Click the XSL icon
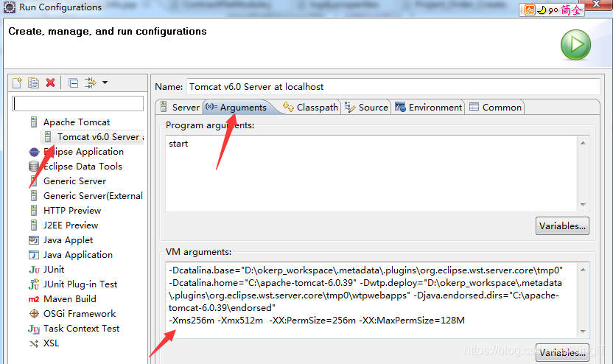 pos(34,343)
